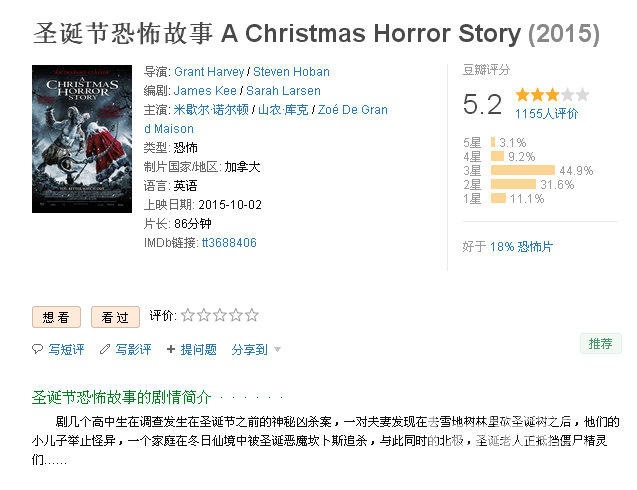Open Steven Hoban's profile link
The height and width of the screenshot is (490, 637).
(291, 72)
